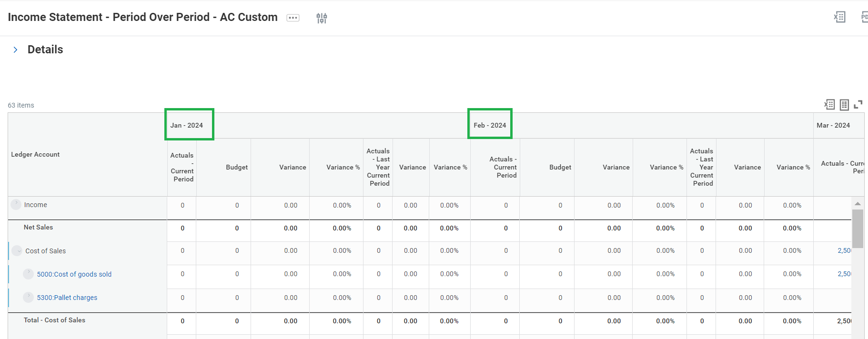Click the Net Sales row label
The height and width of the screenshot is (339, 868).
coord(38,227)
